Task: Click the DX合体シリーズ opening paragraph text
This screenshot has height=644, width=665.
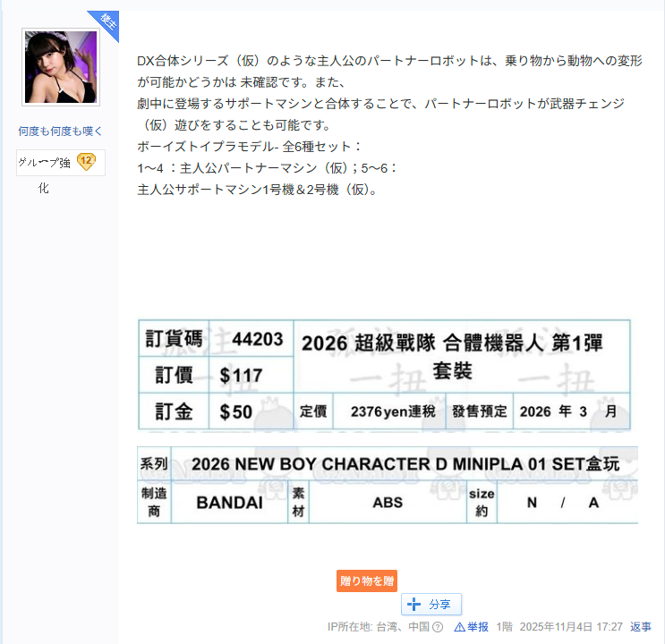Action: pyautogui.click(x=389, y=72)
